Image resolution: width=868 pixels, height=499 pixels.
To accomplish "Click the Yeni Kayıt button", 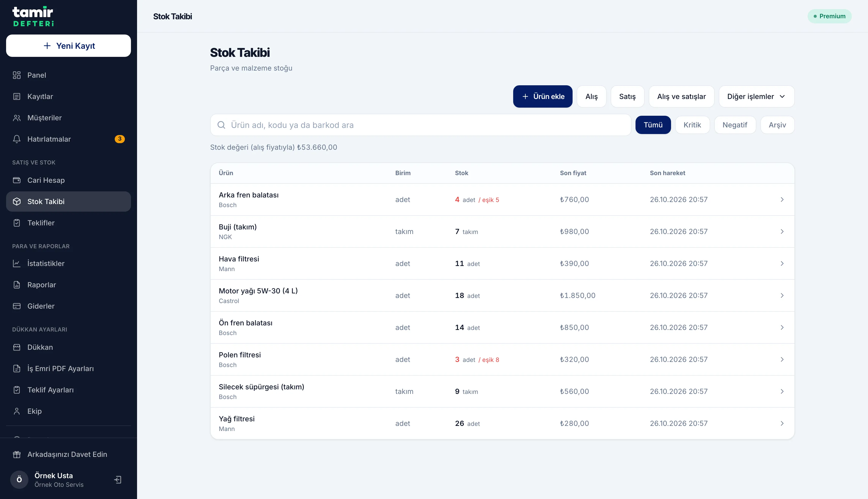I will click(x=69, y=46).
